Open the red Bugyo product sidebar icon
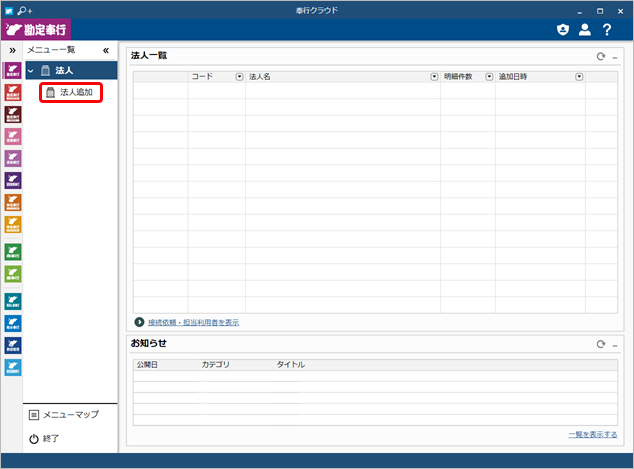The height and width of the screenshot is (469, 634). [13, 93]
